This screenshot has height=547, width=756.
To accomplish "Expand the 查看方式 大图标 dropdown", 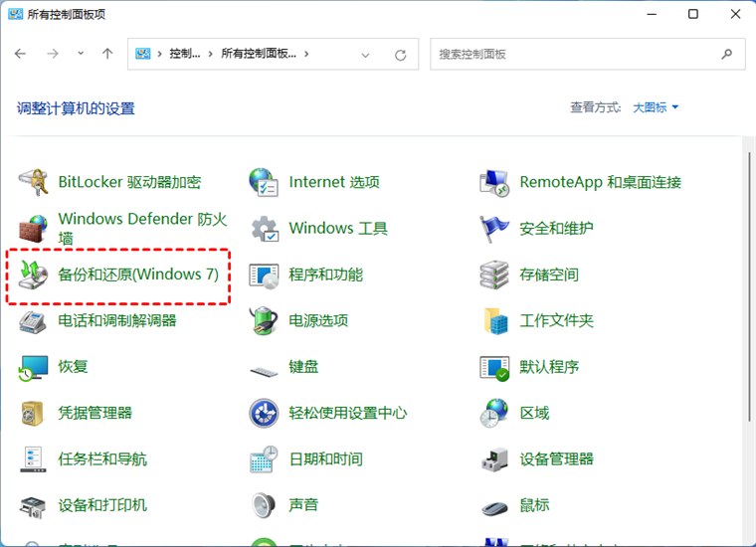I will (657, 107).
